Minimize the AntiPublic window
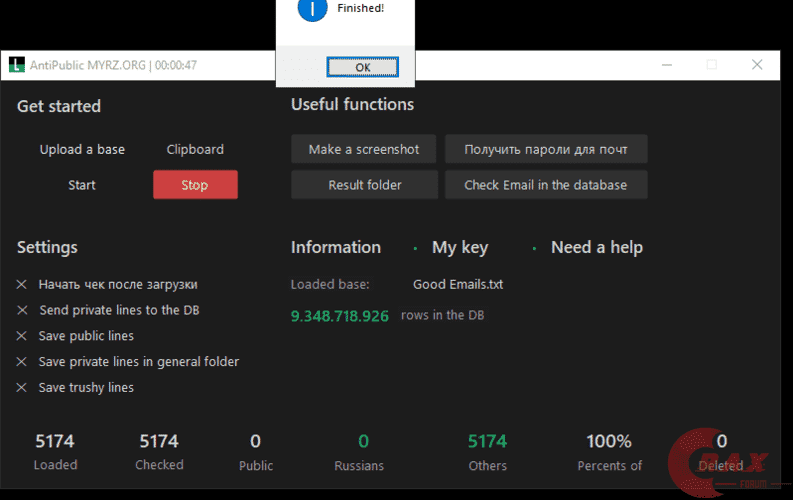 665,65
